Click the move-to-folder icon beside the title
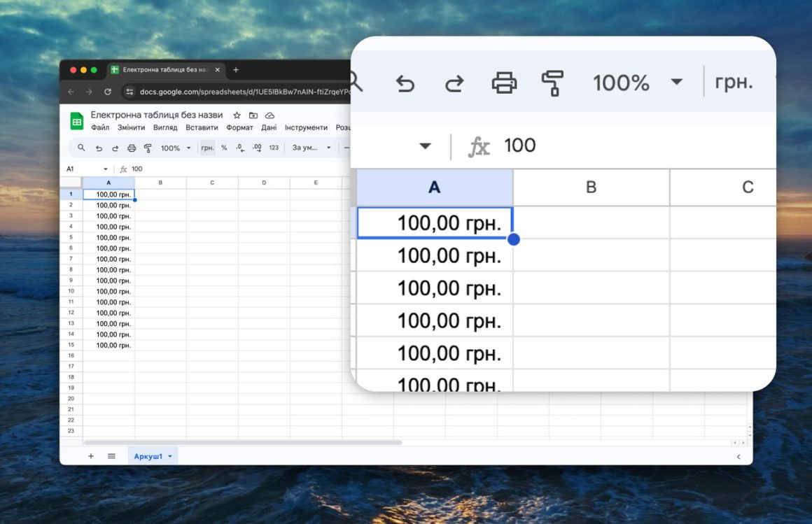This screenshot has height=524, width=812. pos(253,115)
